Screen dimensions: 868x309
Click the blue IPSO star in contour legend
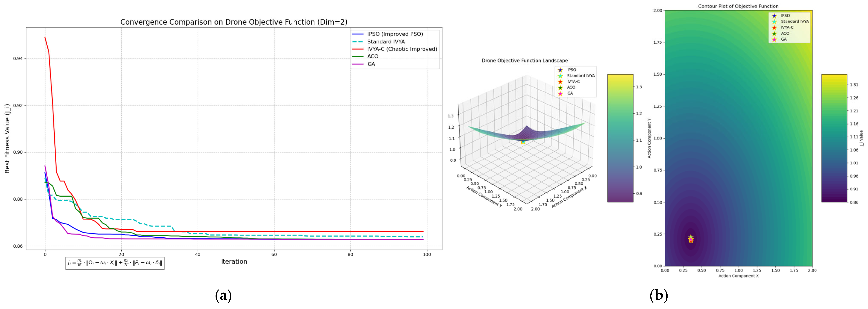tap(774, 16)
